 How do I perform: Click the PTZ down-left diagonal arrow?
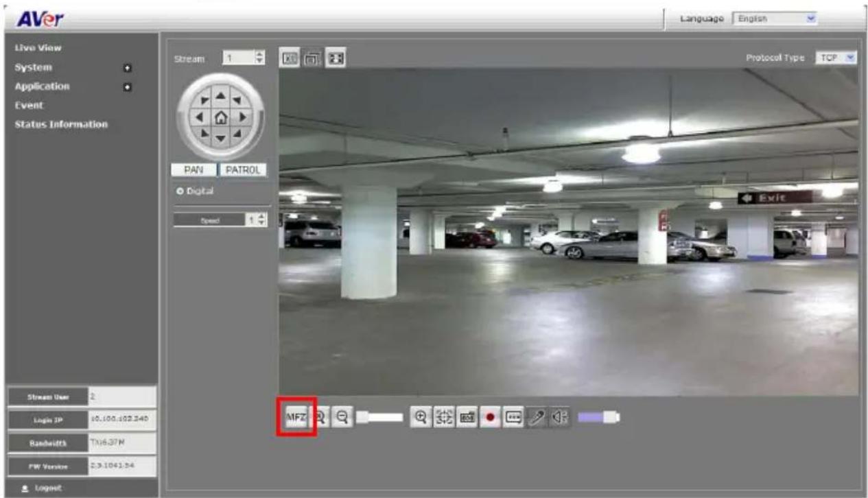(204, 134)
